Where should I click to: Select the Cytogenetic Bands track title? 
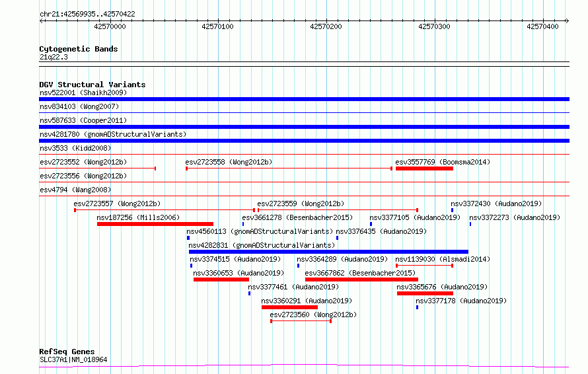click(79, 49)
